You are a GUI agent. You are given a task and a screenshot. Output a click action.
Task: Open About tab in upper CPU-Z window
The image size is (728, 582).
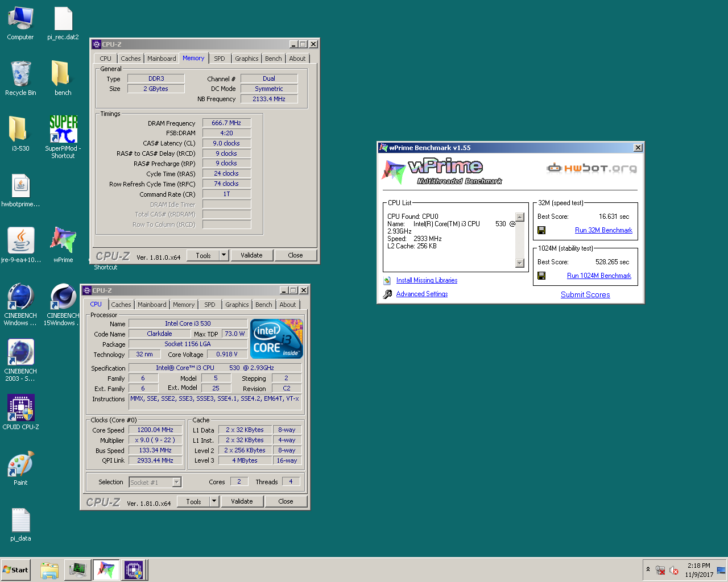pos(297,59)
